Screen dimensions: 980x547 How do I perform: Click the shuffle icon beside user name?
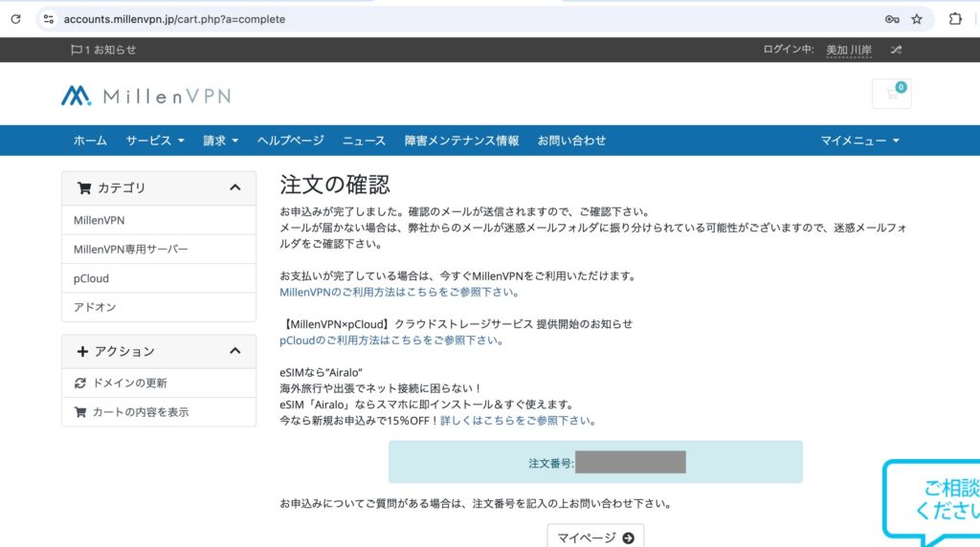(x=896, y=50)
